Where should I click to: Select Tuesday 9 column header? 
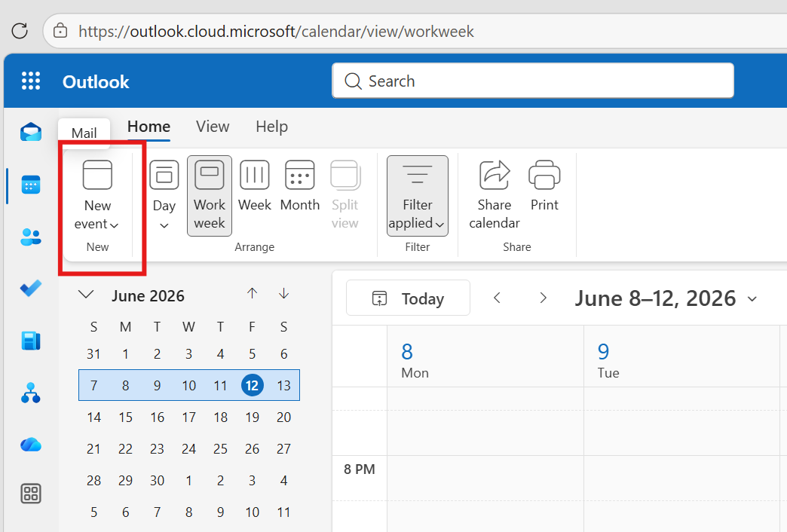[681, 356]
